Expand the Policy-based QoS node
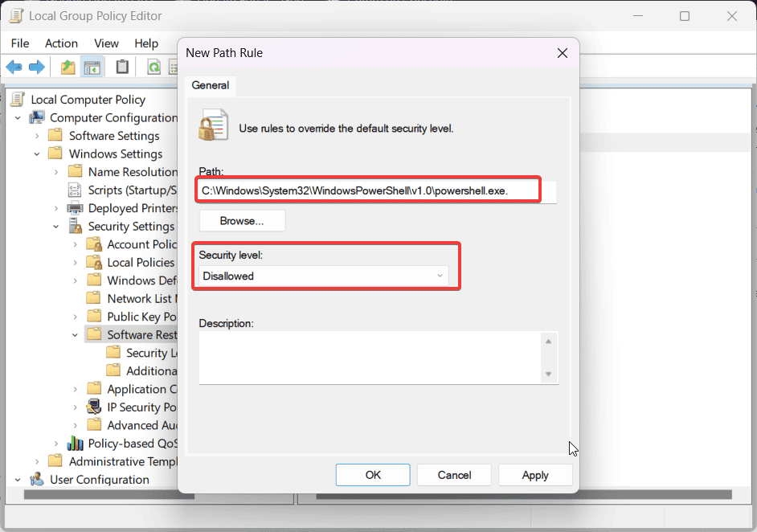Viewport: 757px width, 532px height. (56, 444)
